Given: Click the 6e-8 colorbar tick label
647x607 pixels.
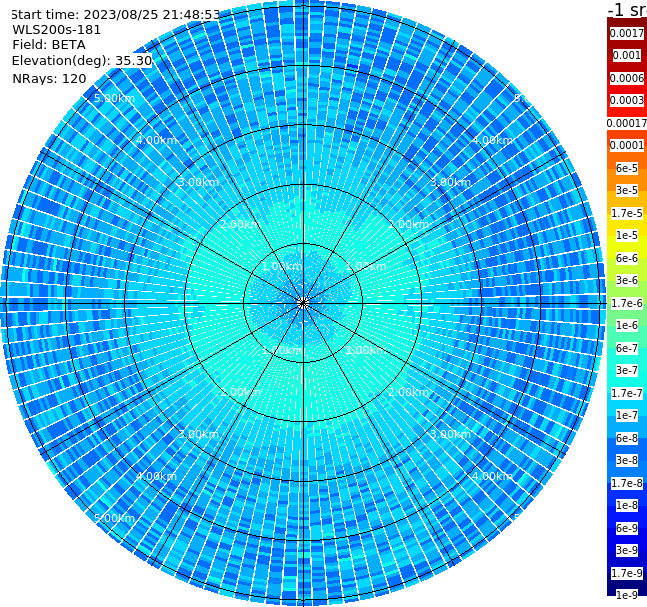Looking at the screenshot, I should pos(627,438).
